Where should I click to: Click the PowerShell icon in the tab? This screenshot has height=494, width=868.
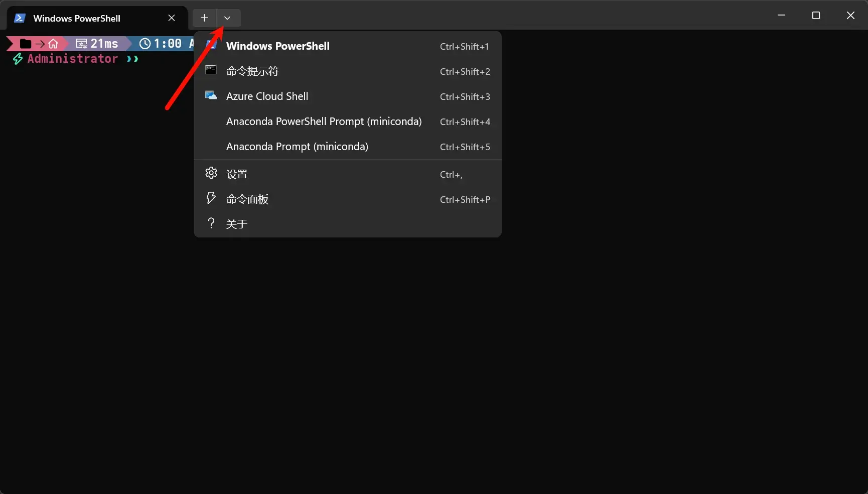click(x=20, y=18)
